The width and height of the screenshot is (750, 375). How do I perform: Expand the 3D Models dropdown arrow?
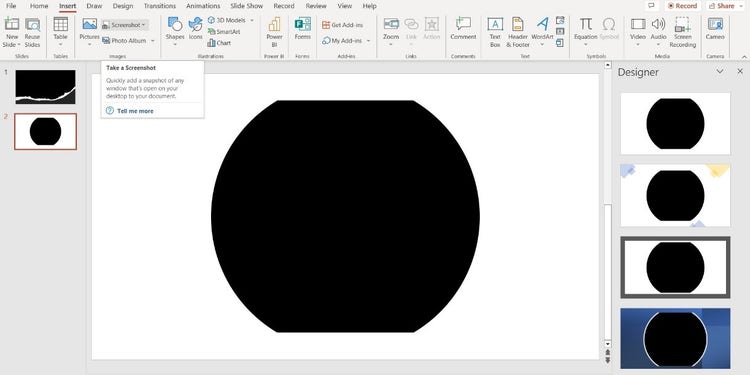(252, 20)
